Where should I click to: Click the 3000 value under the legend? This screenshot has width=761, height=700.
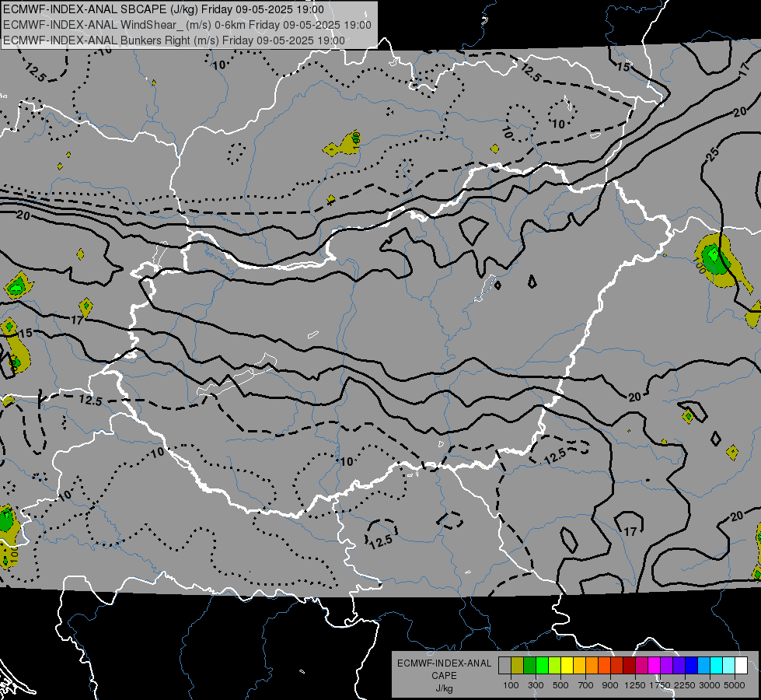pyautogui.click(x=710, y=685)
